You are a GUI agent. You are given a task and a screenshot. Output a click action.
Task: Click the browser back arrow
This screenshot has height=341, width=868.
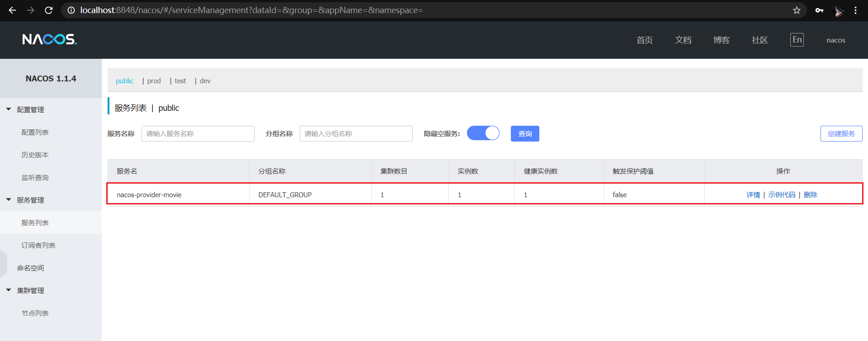[x=12, y=10]
